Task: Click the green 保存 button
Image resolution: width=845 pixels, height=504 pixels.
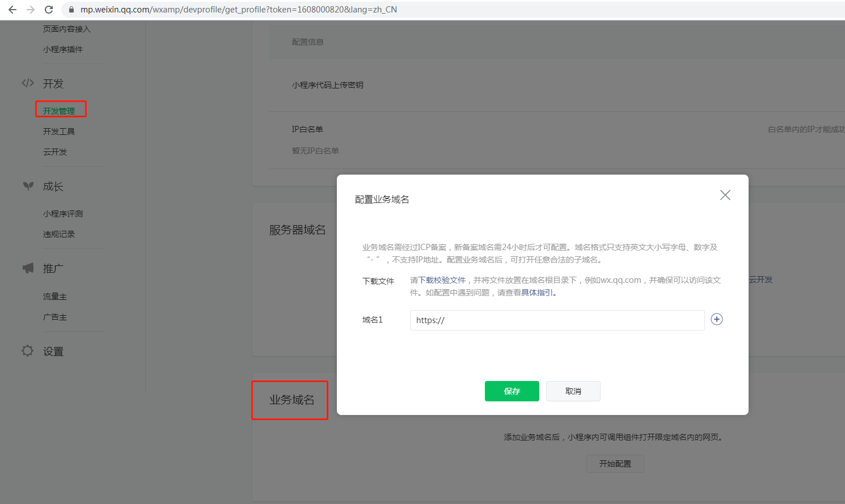Action: coord(512,391)
